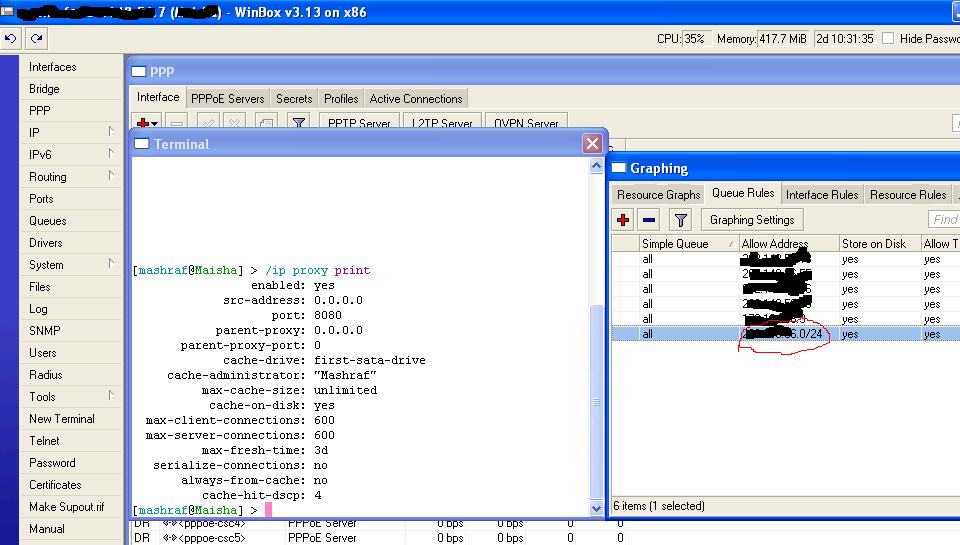Open Ports from the sidebar
The image size is (960, 545).
pos(41,199)
